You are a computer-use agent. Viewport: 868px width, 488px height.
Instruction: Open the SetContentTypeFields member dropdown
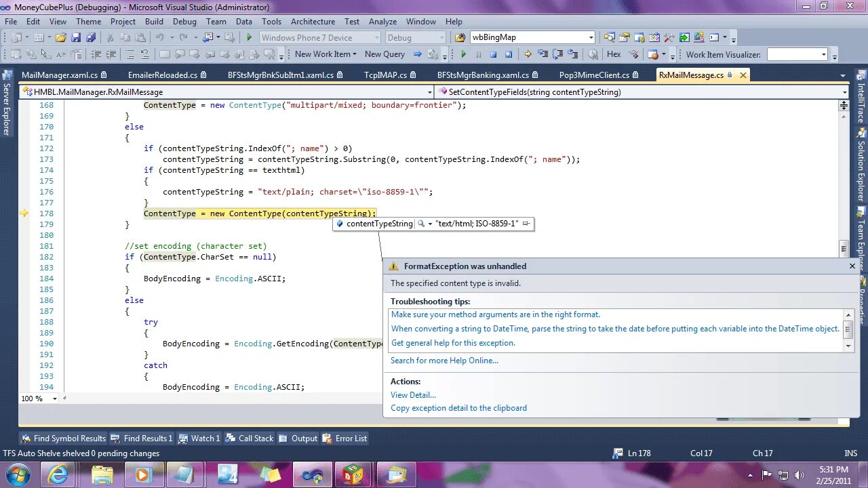(643, 91)
